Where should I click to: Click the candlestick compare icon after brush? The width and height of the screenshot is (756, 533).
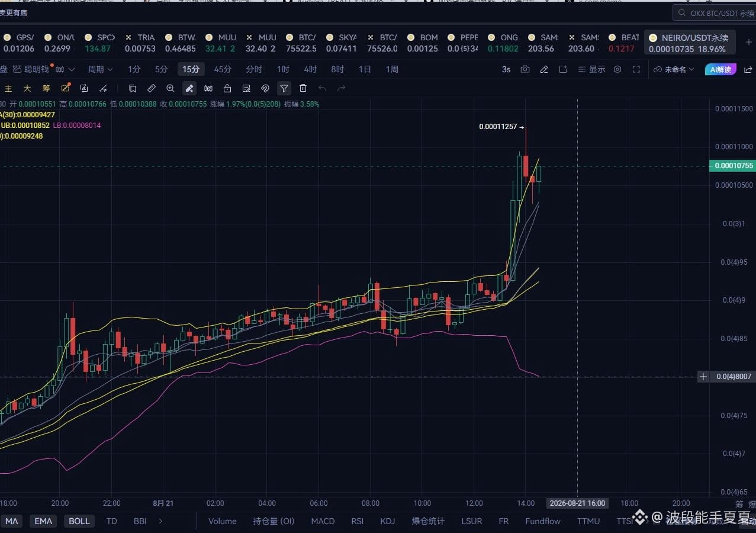208,88
